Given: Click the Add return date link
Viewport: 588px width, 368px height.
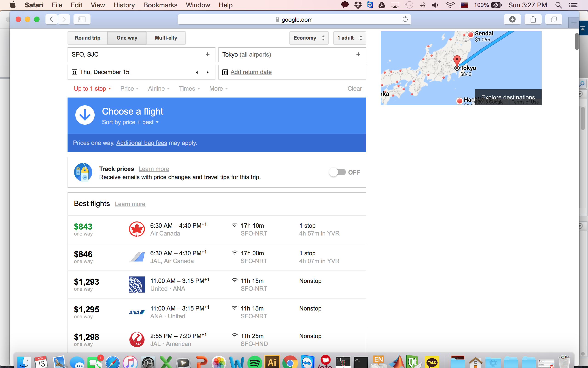Looking at the screenshot, I should 251,72.
